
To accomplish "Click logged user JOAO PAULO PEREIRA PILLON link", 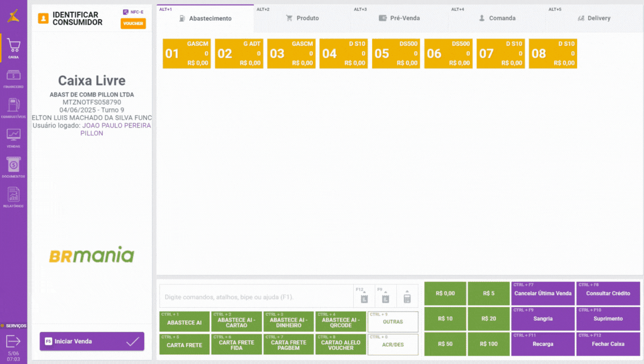I will pos(116,129).
